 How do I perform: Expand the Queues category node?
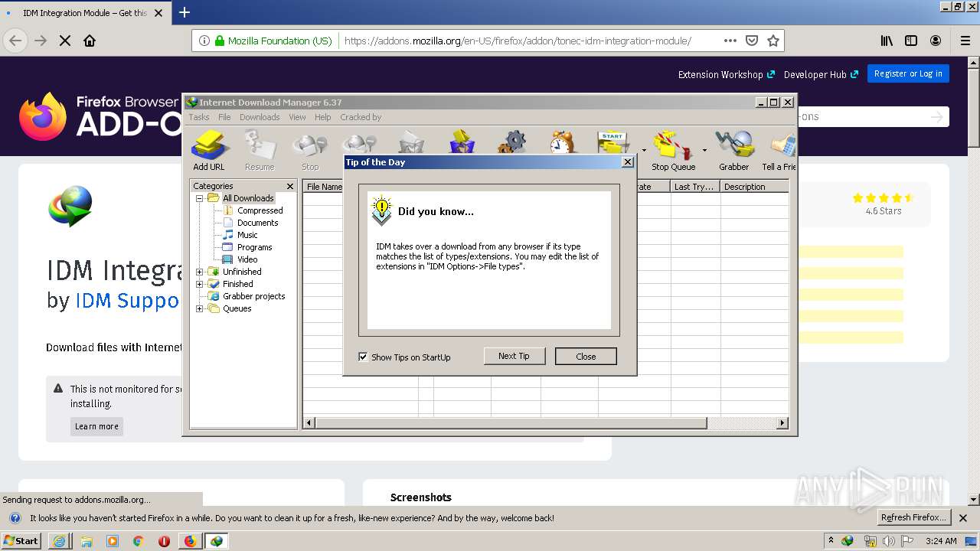[x=200, y=308]
